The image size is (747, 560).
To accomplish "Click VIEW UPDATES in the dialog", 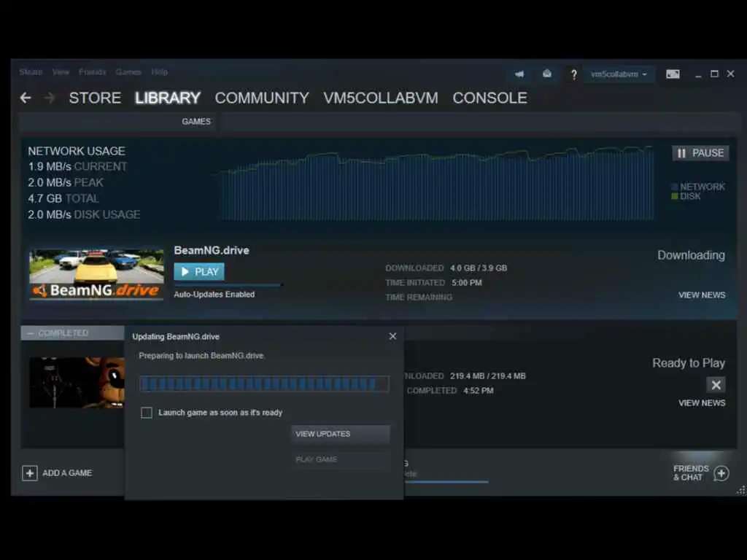I will tap(340, 435).
